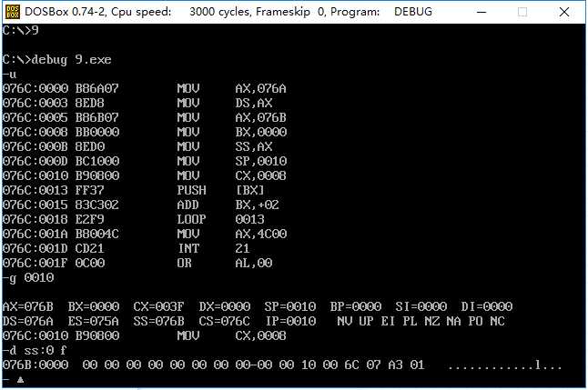588x390 pixels.
Task: Close the DOSBox window
Action: [x=564, y=12]
